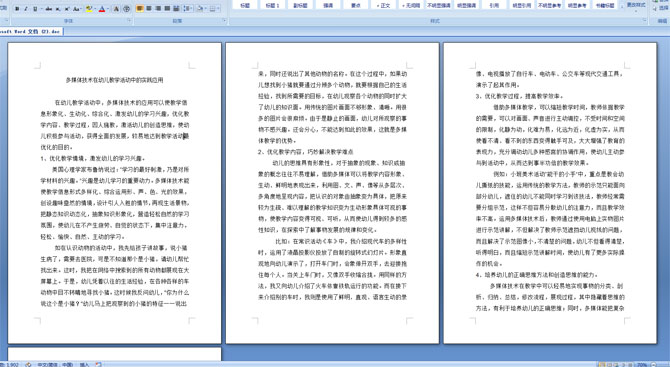Click the enclosed character icon
Viewport: 670px width, 367px height.
(x=126, y=9)
